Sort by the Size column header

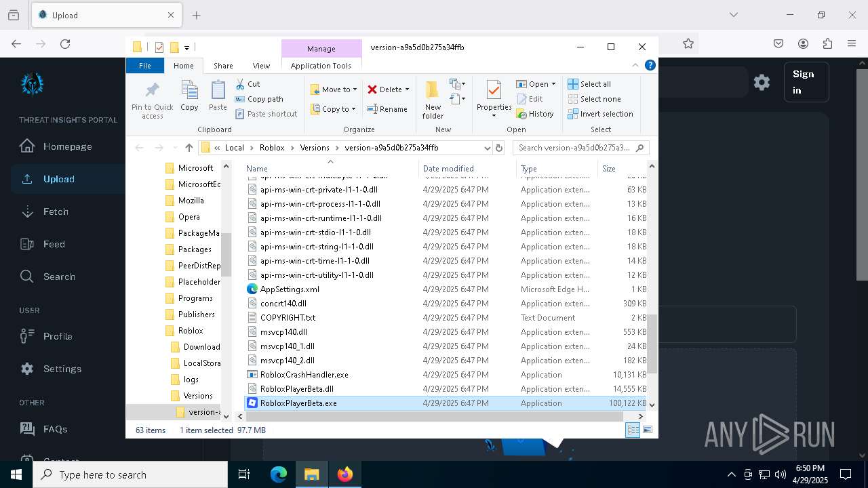622,168
